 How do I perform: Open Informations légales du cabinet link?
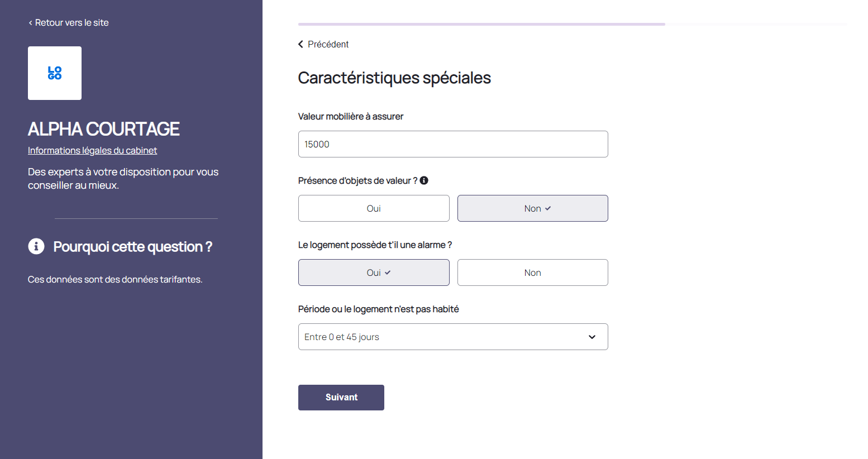[x=92, y=150]
